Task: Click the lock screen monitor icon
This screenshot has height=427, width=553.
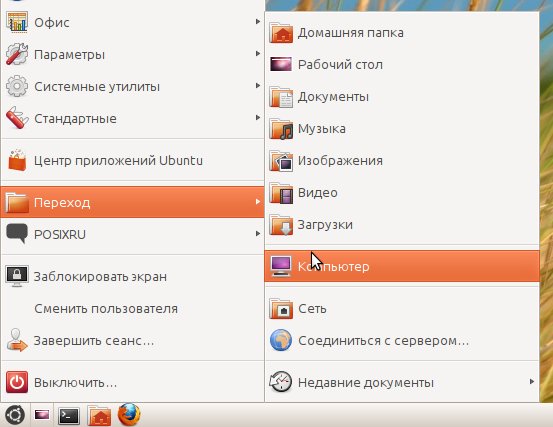Action: click(x=17, y=276)
